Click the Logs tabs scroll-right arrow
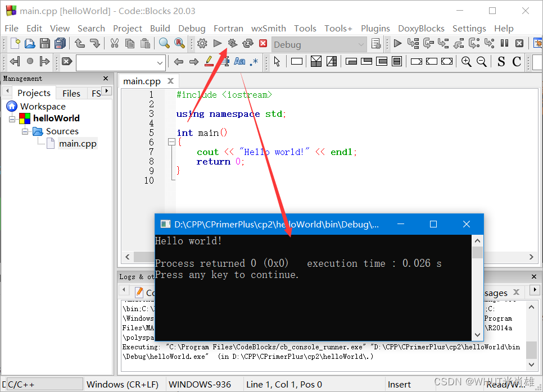The width and height of the screenshot is (543, 392). (535, 289)
